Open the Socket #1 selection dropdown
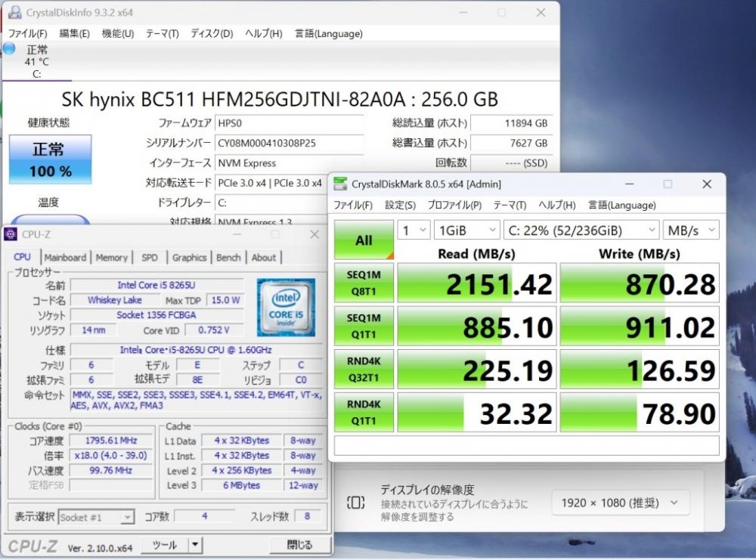The width and height of the screenshot is (756, 560). click(95, 518)
